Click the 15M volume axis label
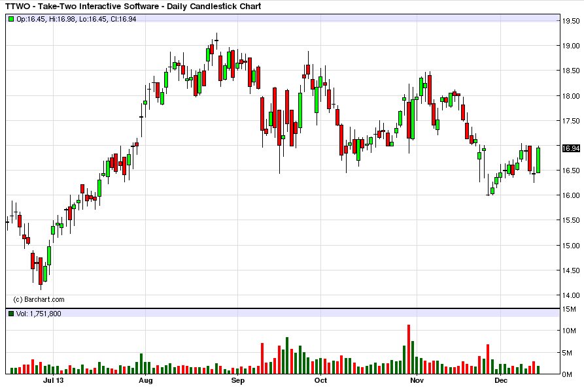This screenshot has height=392, width=584. (570, 309)
